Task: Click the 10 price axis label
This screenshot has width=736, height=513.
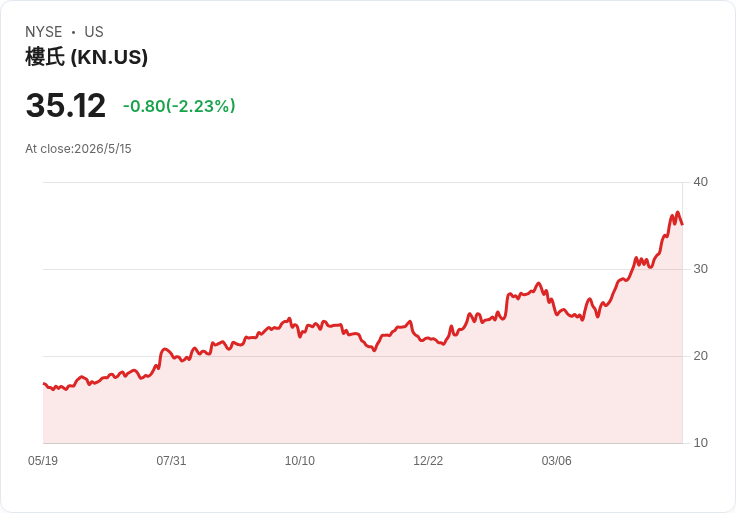Action: point(700,443)
